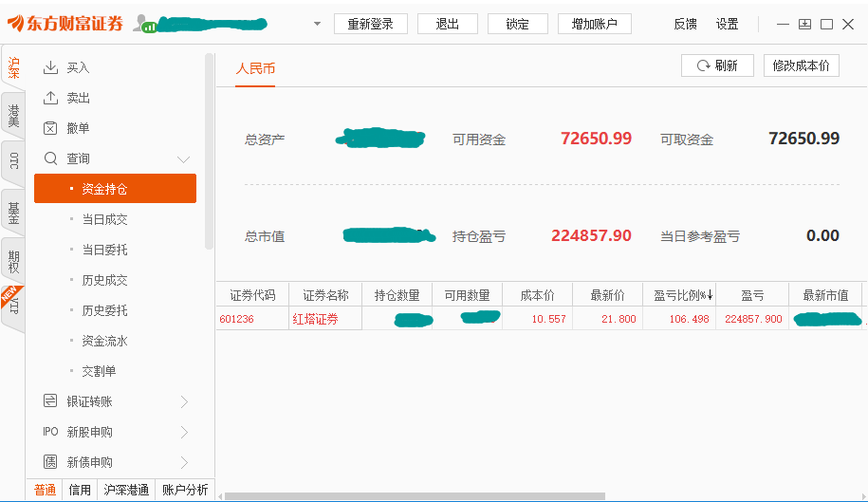Click the 买入 download-arrow icon
Screen dimensions: 868x502
[x=50, y=67]
